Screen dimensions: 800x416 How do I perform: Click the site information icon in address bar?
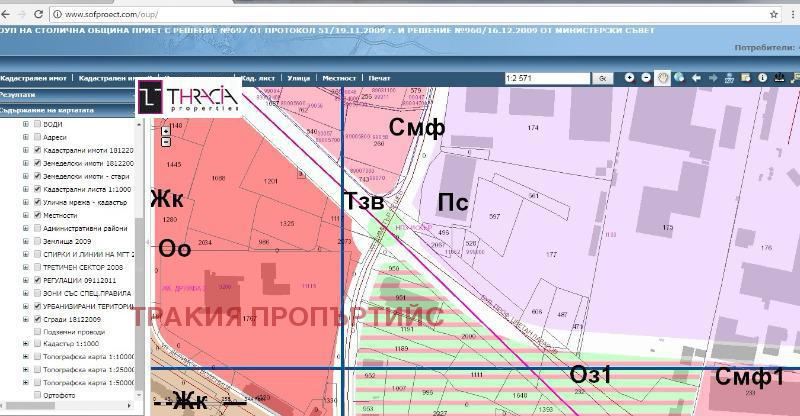coord(58,14)
